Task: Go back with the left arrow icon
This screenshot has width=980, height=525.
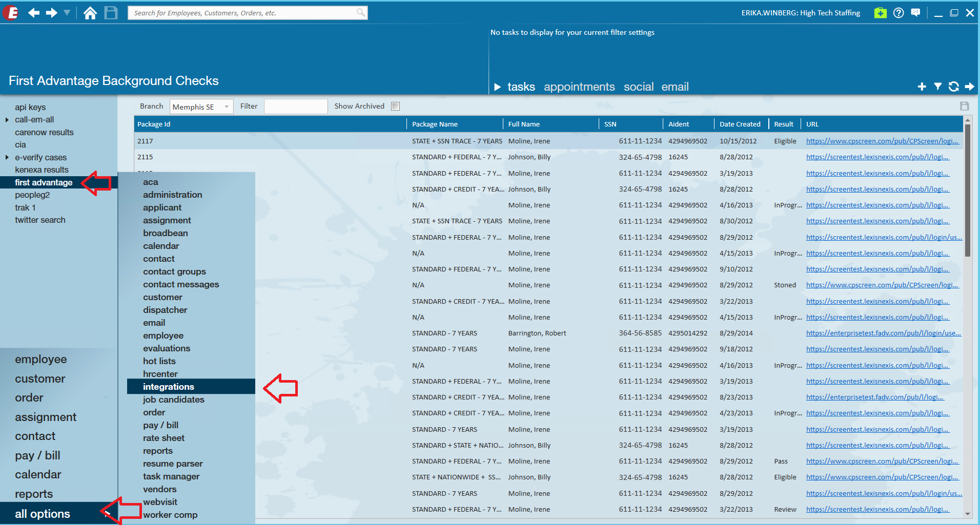Action: (x=34, y=13)
